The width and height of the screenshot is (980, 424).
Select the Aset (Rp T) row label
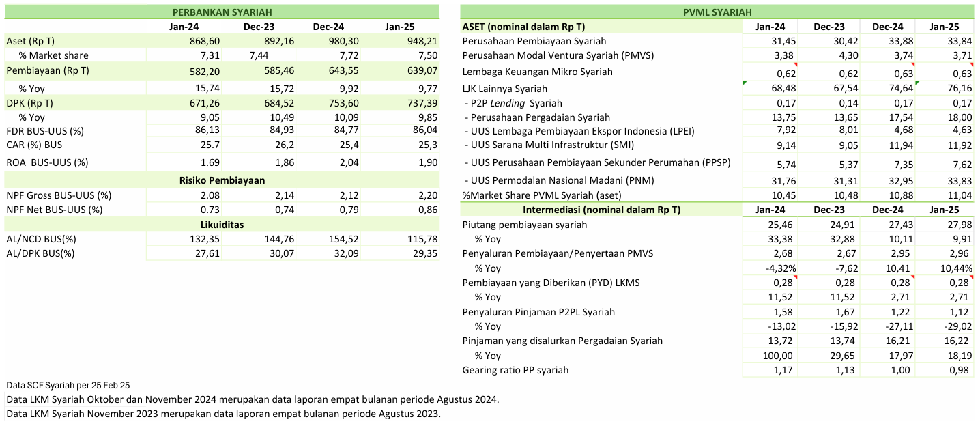tap(30, 41)
